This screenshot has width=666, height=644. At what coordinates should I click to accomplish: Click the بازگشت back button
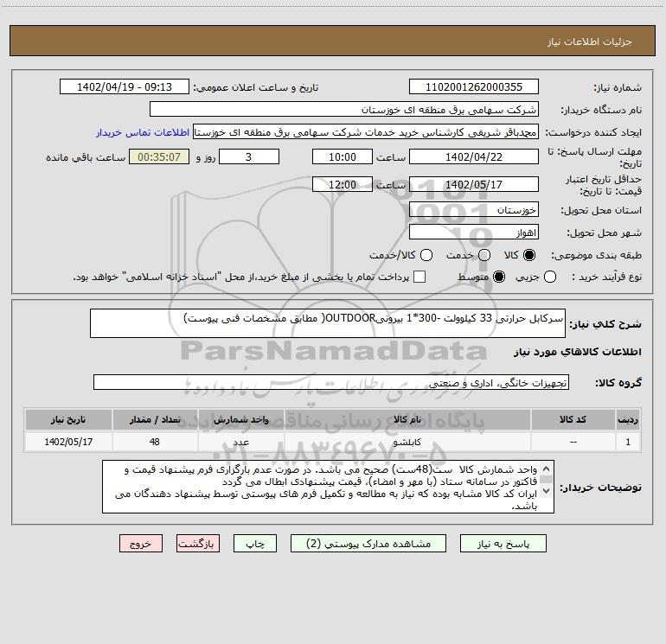[x=198, y=544]
